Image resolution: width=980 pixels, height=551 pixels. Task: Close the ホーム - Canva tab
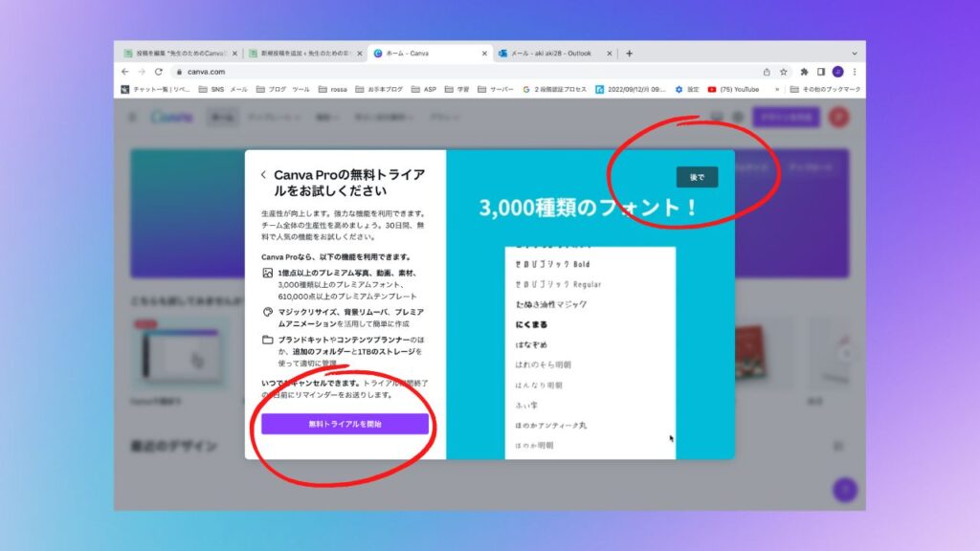(x=484, y=54)
